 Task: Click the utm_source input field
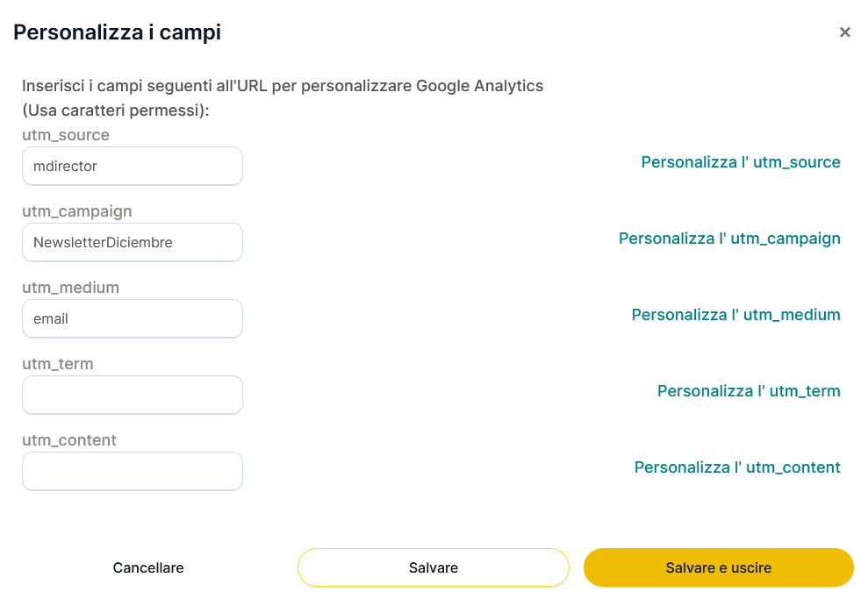[x=133, y=166]
